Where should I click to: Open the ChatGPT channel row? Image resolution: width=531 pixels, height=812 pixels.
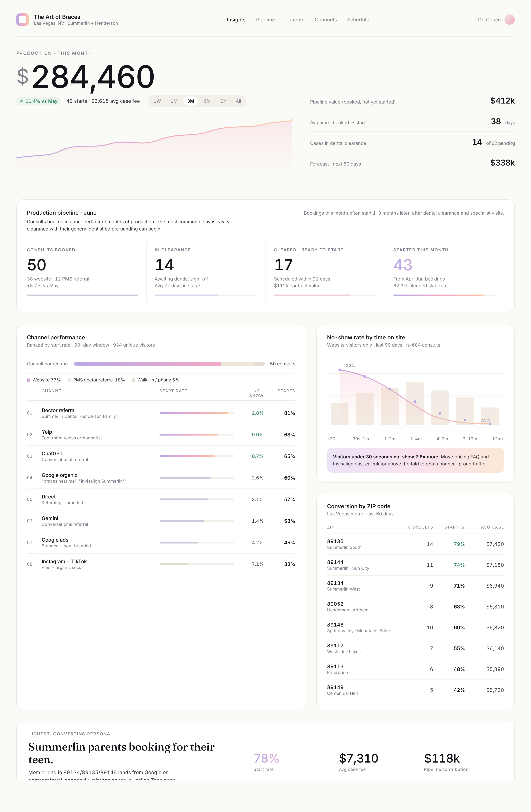click(161, 456)
